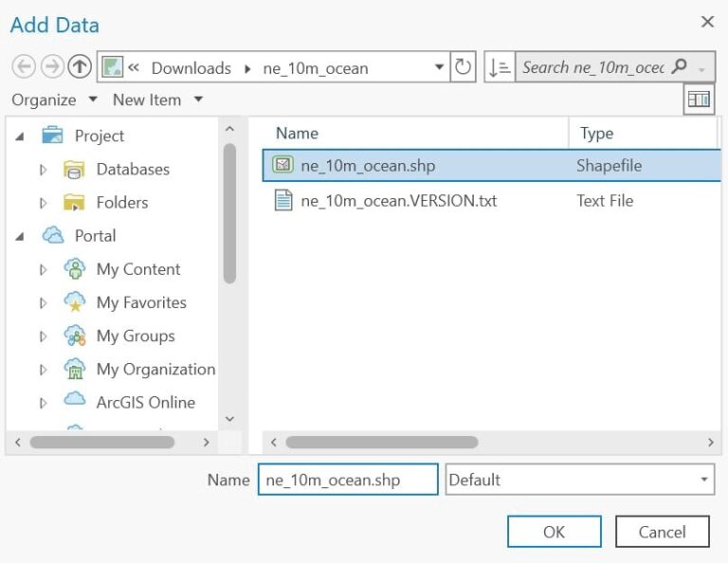Open the sort options button
728x563 pixels.
click(499, 67)
